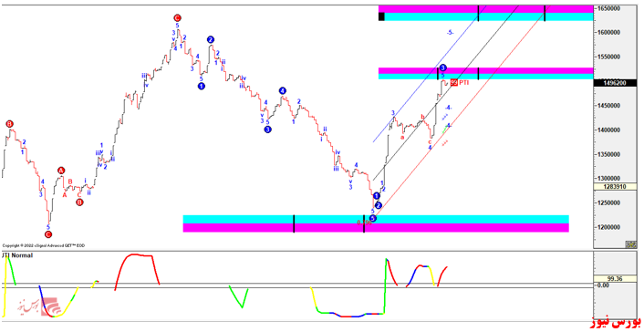Click the eSignal Advanced GET copyright text

[x=44, y=245]
